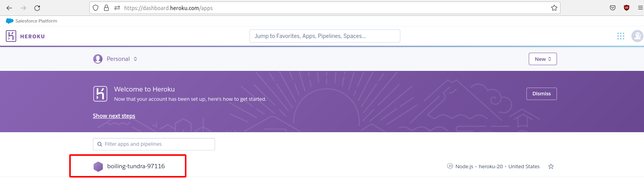Click the purple hexagon app icon

click(x=98, y=166)
